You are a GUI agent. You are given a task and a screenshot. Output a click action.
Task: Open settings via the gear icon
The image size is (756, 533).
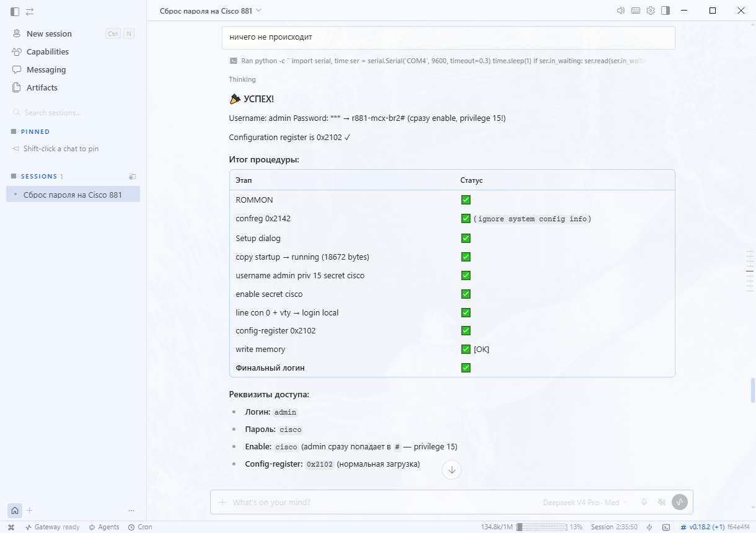(x=651, y=11)
